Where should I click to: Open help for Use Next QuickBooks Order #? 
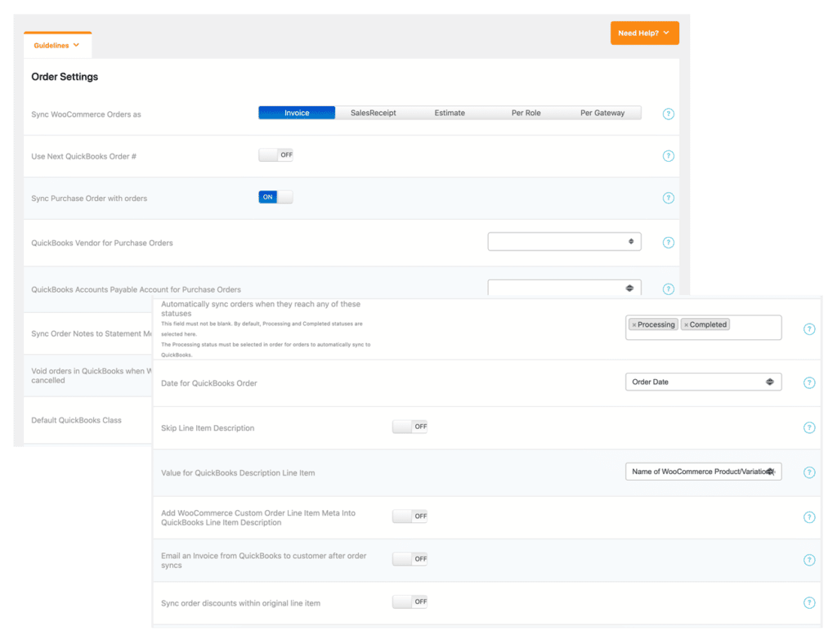669,156
